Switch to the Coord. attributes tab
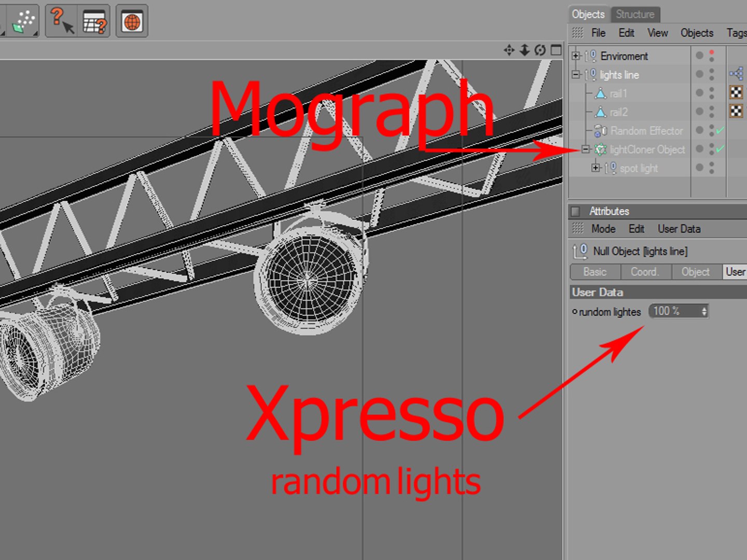Image resolution: width=747 pixels, height=560 pixels. point(645,272)
